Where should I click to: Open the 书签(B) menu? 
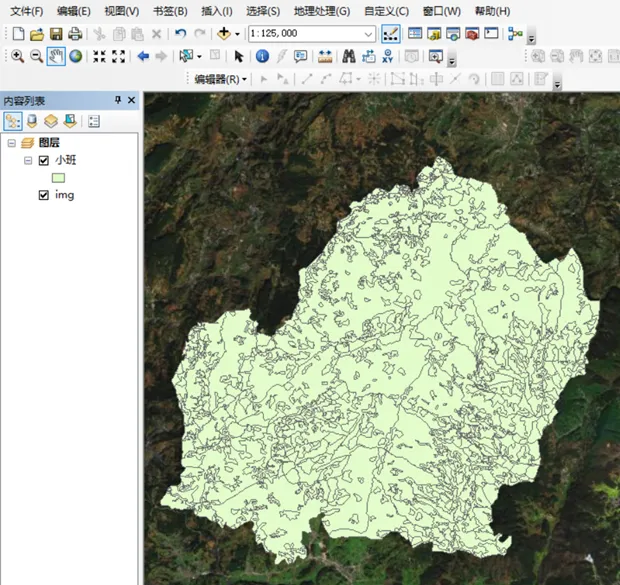[170, 11]
